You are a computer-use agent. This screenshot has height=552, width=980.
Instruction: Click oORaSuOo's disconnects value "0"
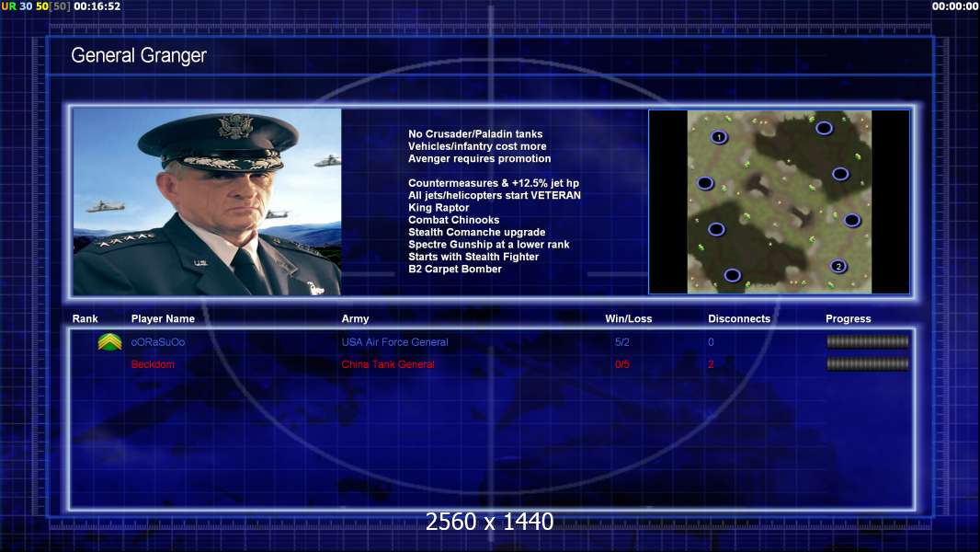tap(711, 342)
